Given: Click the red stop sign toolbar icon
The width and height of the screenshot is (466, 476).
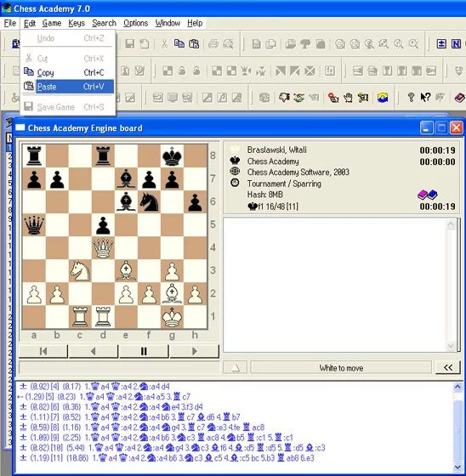Looking at the screenshot, I should point(333,98).
